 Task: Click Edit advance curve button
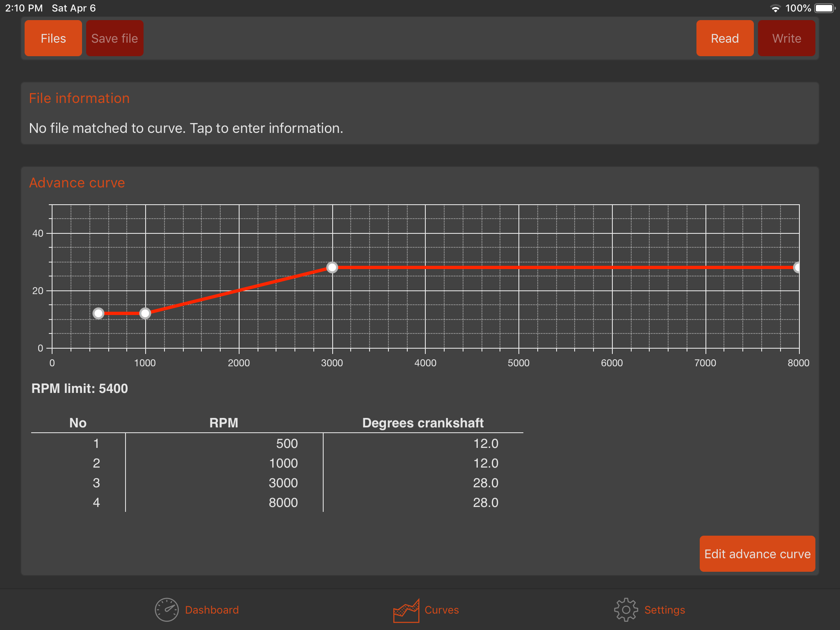click(757, 554)
